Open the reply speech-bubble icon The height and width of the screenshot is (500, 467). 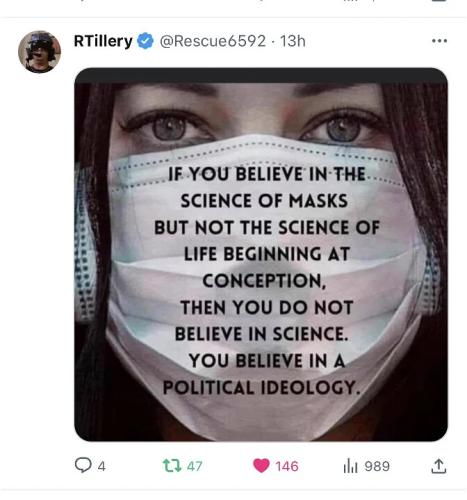pos(83,465)
